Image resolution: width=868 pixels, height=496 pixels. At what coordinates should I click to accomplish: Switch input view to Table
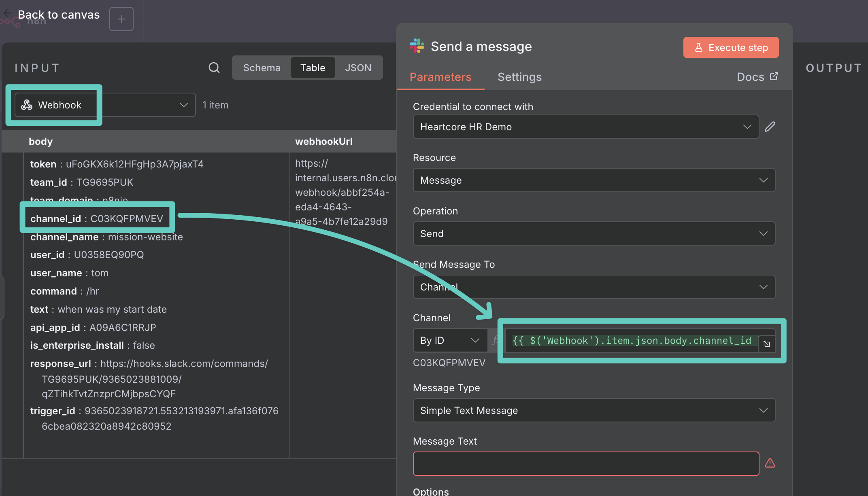click(x=313, y=68)
